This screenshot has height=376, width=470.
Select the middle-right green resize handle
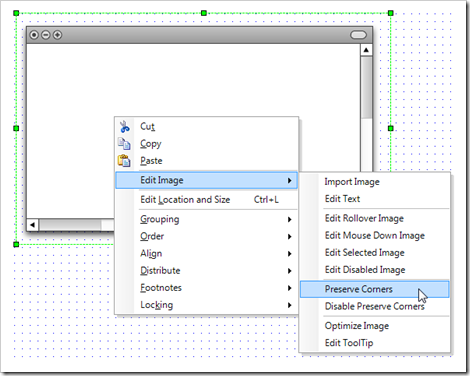click(391, 128)
